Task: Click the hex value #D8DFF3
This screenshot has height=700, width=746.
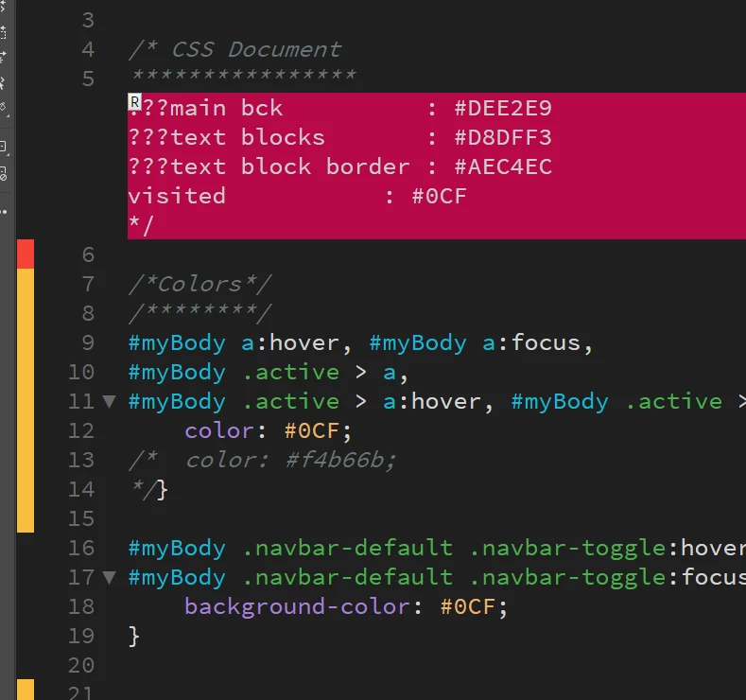Action: 503,138
